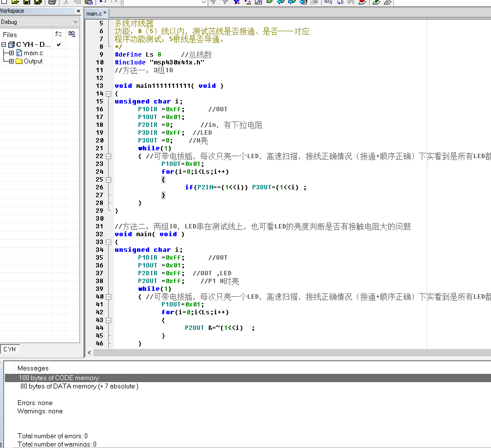The width and height of the screenshot is (491, 448).
Task: Place cursor on '#define Ls 8' line
Action: pos(138,55)
